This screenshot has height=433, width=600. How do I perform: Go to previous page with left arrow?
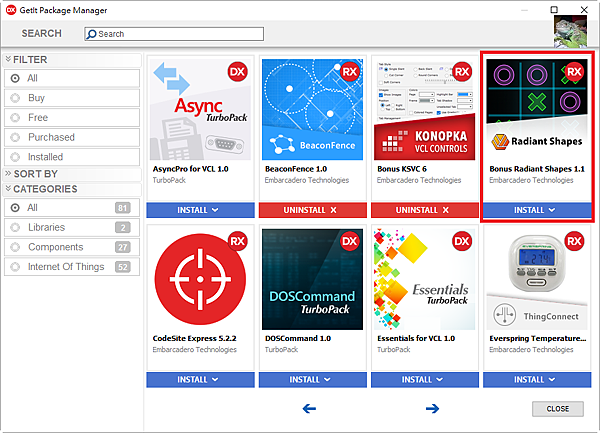pyautogui.click(x=309, y=409)
